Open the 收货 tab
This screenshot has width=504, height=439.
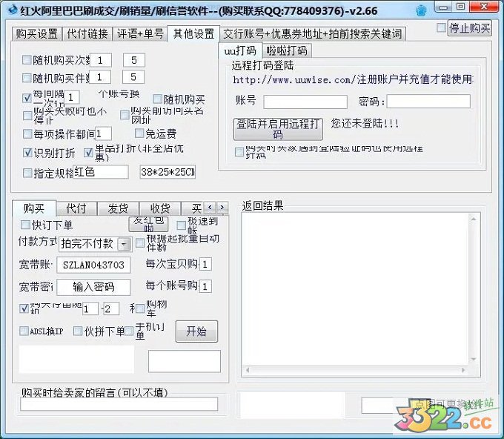160,208
